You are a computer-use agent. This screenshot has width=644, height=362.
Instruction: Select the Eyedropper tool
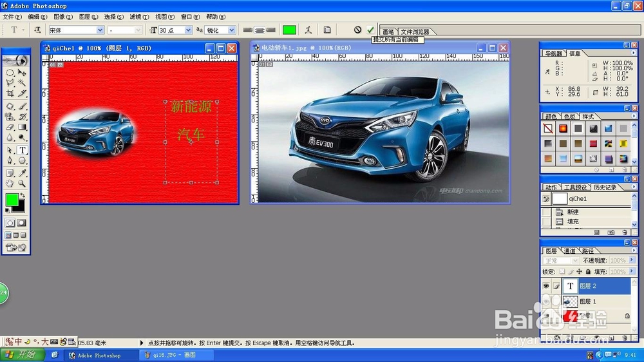click(x=22, y=173)
